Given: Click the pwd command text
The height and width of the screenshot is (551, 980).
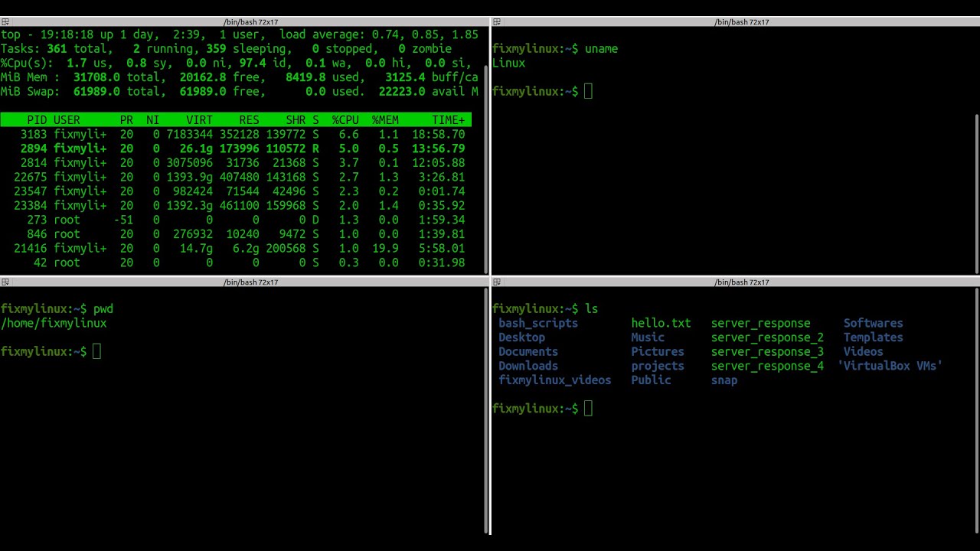Looking at the screenshot, I should 103,309.
